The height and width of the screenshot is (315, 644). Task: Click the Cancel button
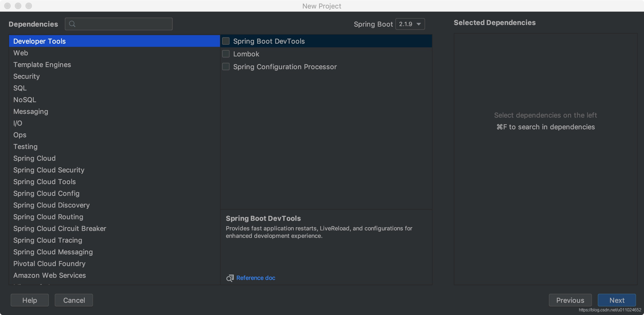pos(74,300)
